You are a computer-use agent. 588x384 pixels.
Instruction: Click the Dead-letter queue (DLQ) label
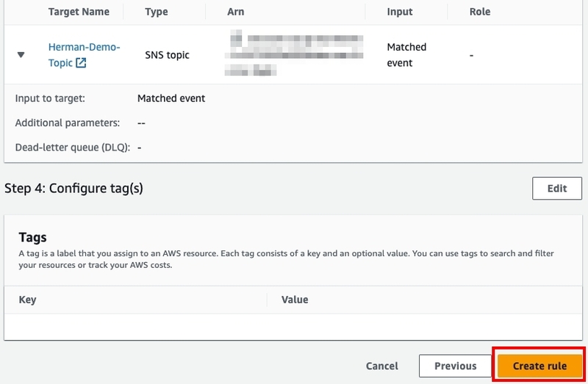point(72,148)
